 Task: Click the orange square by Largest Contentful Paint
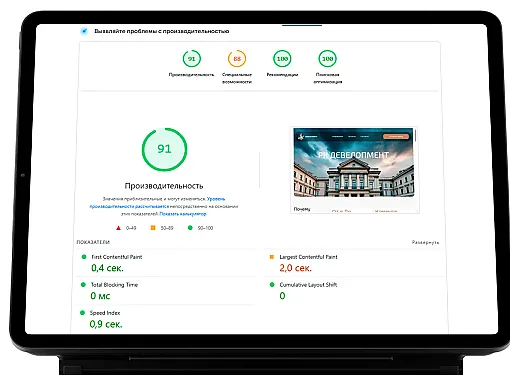[x=272, y=257]
